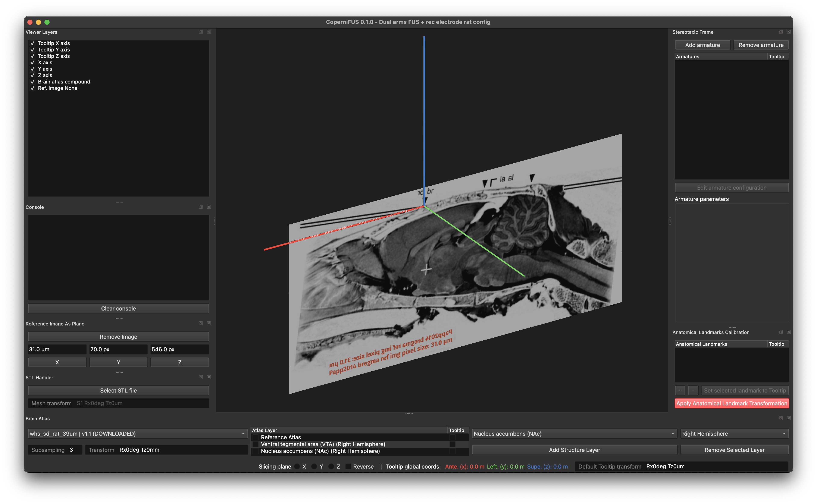Expand the Right Hemisphere dropdown

[734, 433]
